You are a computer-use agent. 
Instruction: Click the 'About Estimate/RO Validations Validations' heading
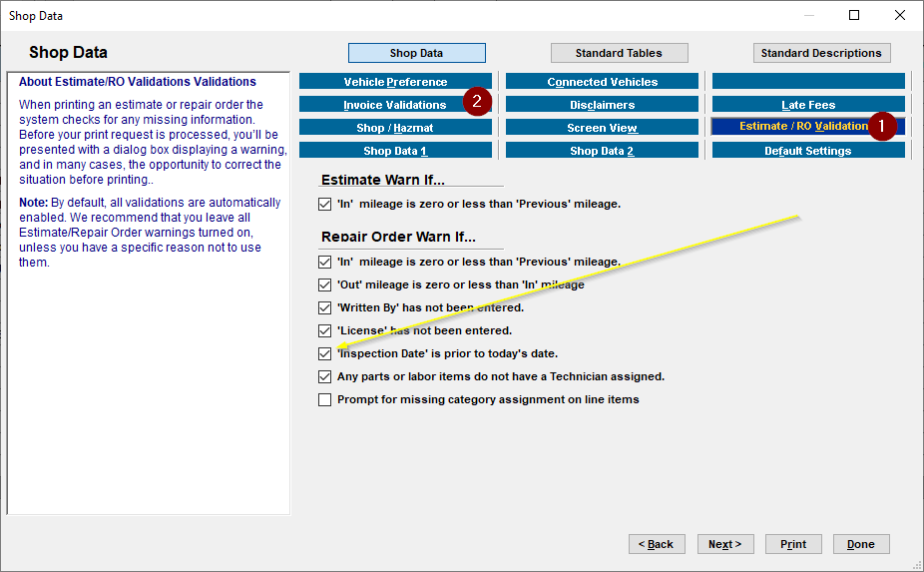tap(138, 82)
